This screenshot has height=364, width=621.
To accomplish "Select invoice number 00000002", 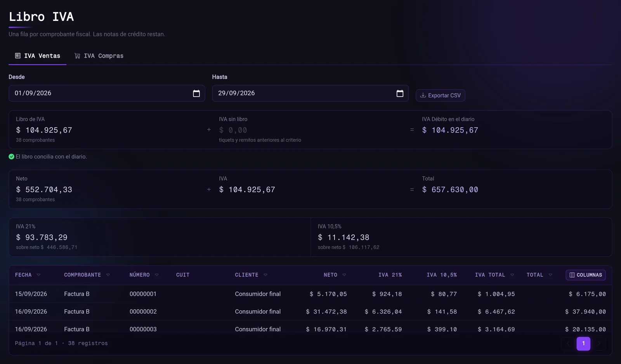I will [143, 312].
